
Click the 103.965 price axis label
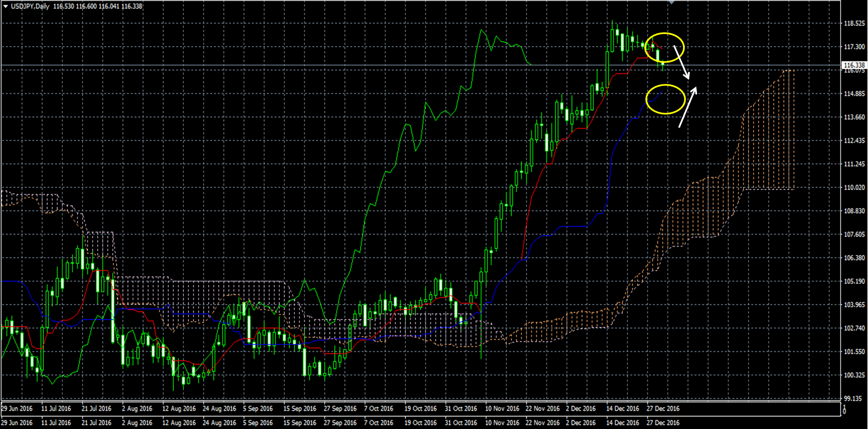(x=855, y=305)
